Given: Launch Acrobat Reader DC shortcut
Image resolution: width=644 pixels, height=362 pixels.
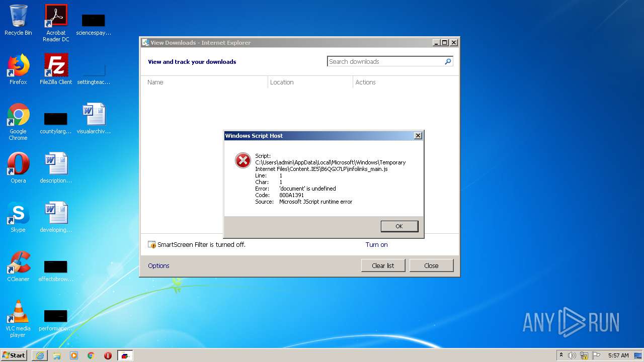Looking at the screenshot, I should (x=56, y=23).
